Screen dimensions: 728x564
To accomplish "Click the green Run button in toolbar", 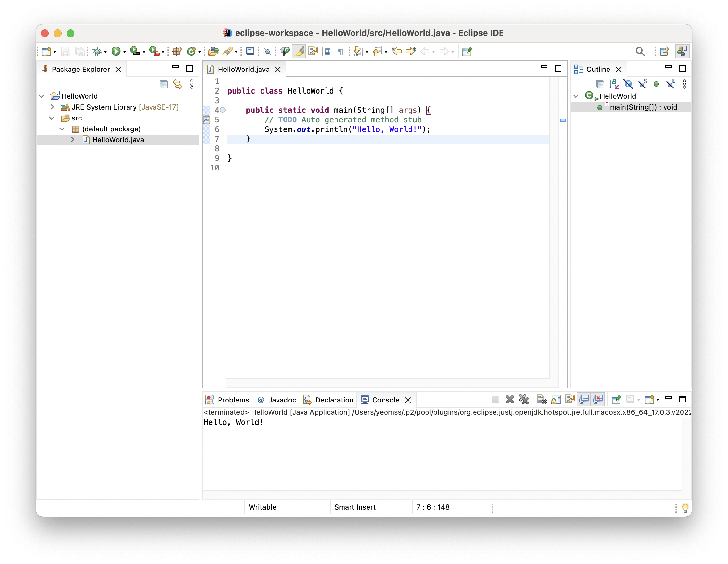I will point(116,51).
